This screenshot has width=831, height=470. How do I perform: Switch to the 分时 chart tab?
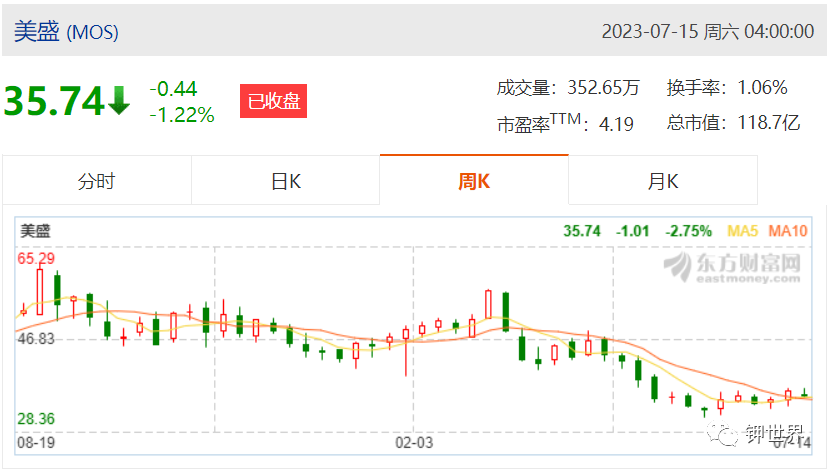coord(96,181)
